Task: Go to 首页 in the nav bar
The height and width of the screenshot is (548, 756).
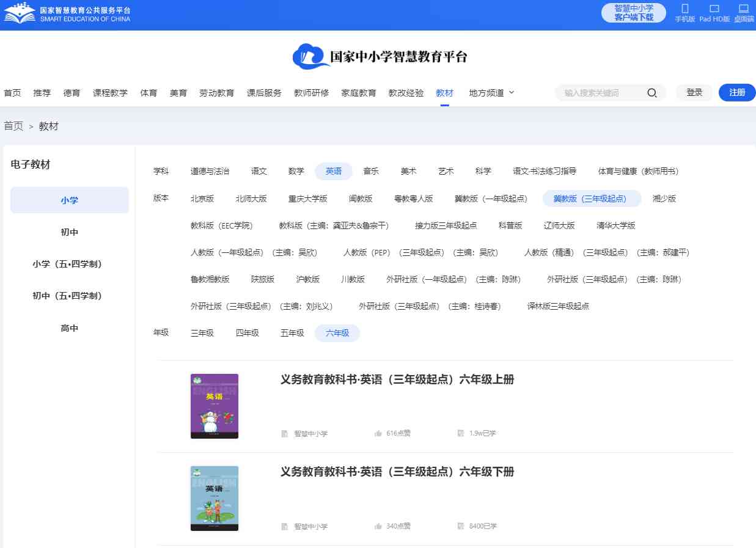Action: tap(12, 93)
